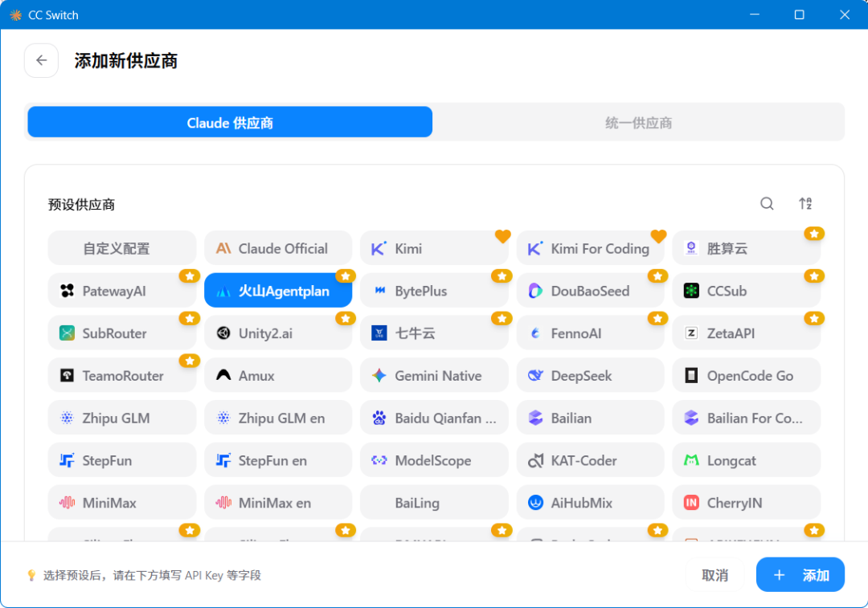Select the Gemini Native preset
This screenshot has height=608, width=868.
(434, 376)
